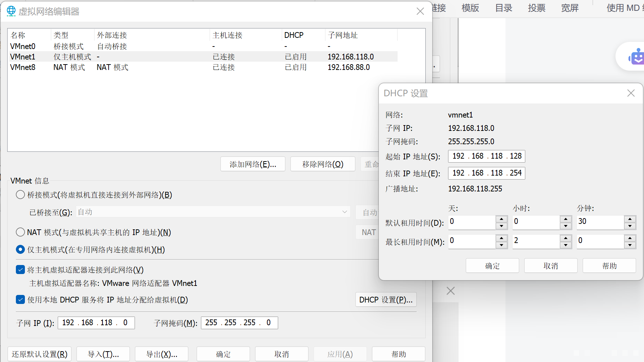Screen dimensions: 644x362
Task: Click 宽屏 menu in background window
Action: [x=570, y=8]
